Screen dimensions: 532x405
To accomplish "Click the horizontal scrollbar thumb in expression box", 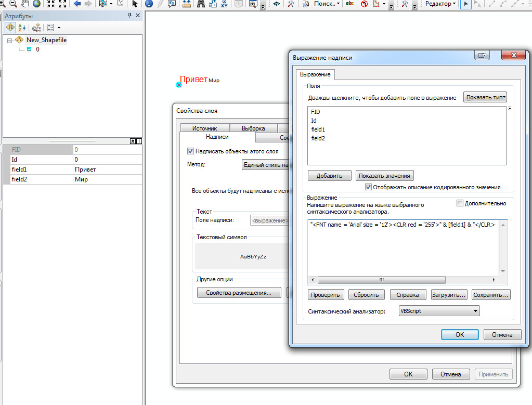I will 382,280.
